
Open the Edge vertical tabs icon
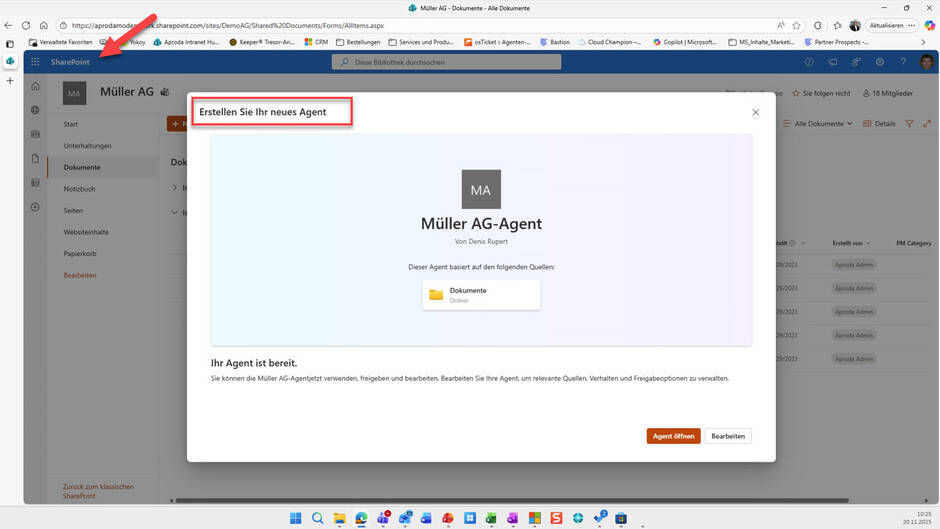(x=10, y=44)
